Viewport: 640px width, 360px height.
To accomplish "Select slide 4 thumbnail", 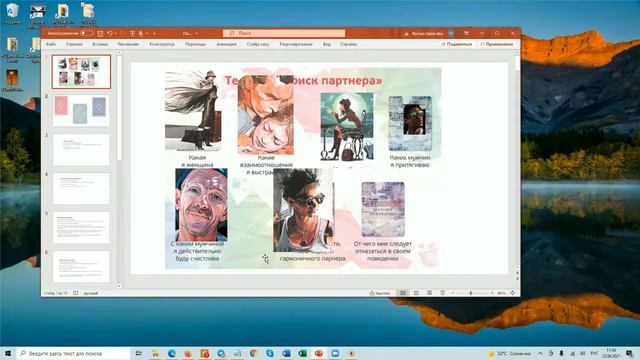I will pyautogui.click(x=81, y=189).
